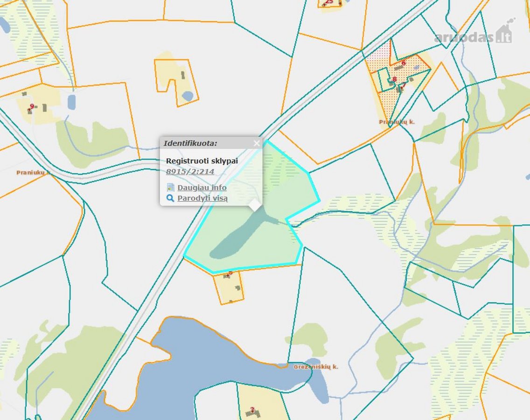Screen dimensions: 530x420
Task: Click the Daugiau info link
Action: point(202,187)
